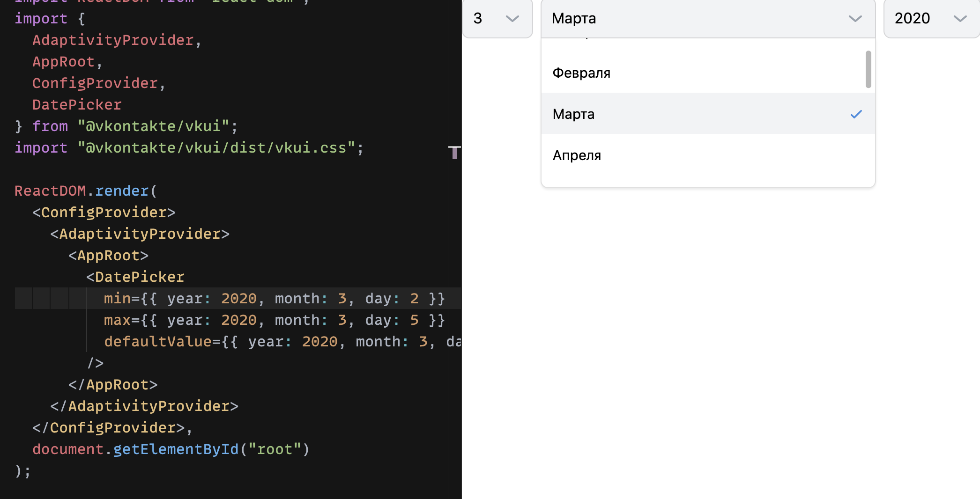980x499 pixels.
Task: Click AppRoot in the import list
Action: [63, 62]
